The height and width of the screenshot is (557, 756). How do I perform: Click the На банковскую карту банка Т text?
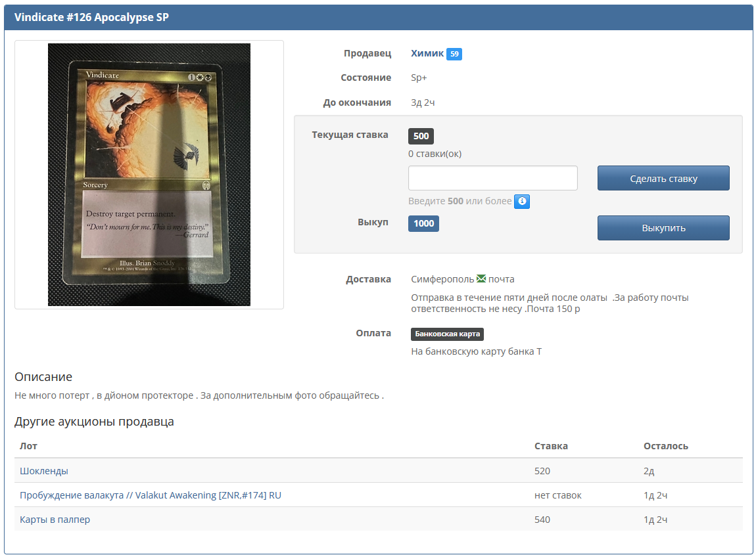[477, 351]
